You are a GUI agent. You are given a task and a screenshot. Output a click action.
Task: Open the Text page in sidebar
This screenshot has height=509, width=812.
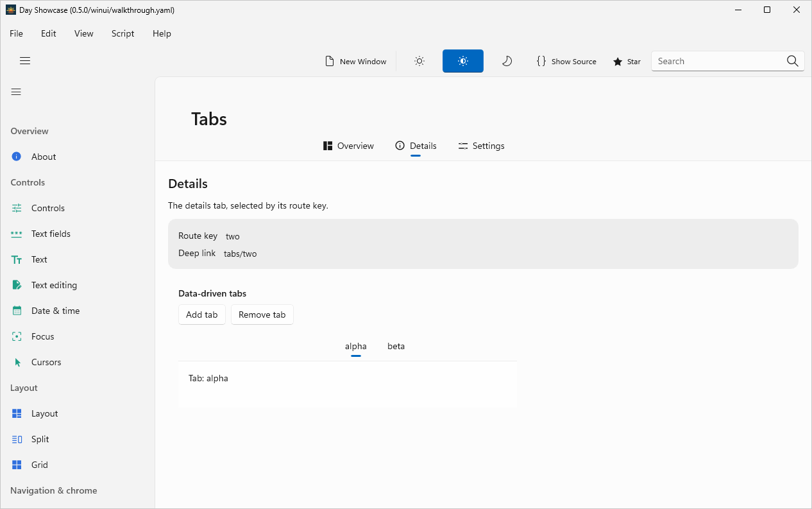coord(78,259)
